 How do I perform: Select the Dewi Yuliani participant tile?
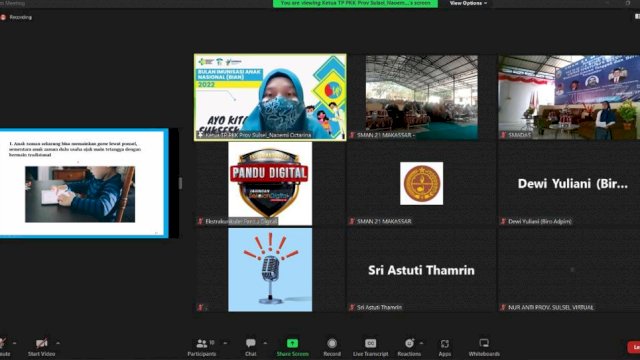coord(569,183)
